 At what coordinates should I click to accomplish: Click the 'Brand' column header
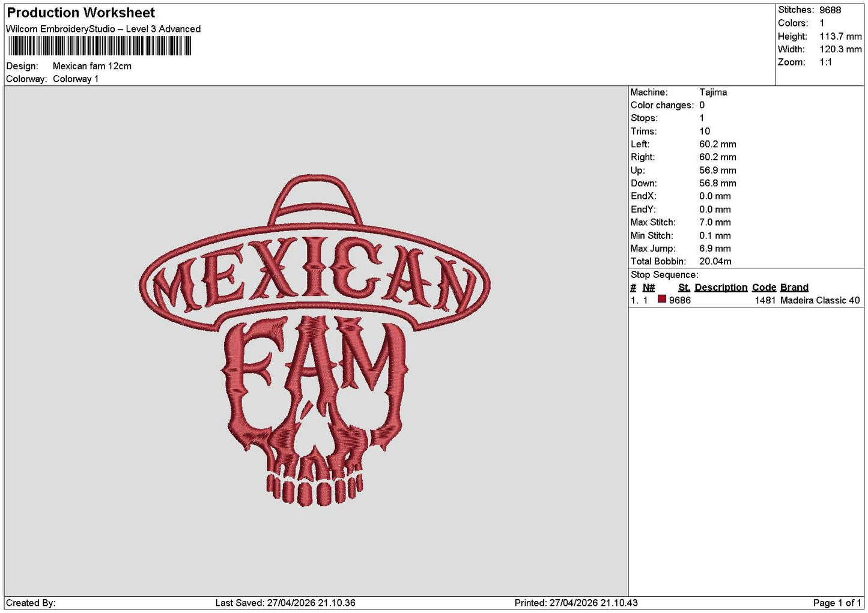point(794,288)
